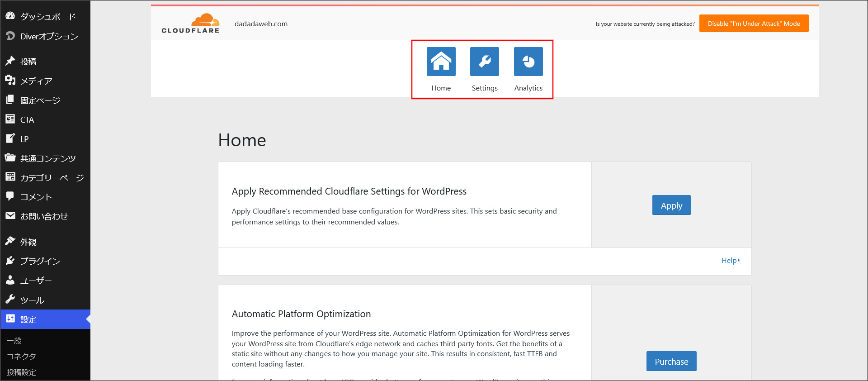Open 投稿設定 submenu link

click(x=21, y=372)
